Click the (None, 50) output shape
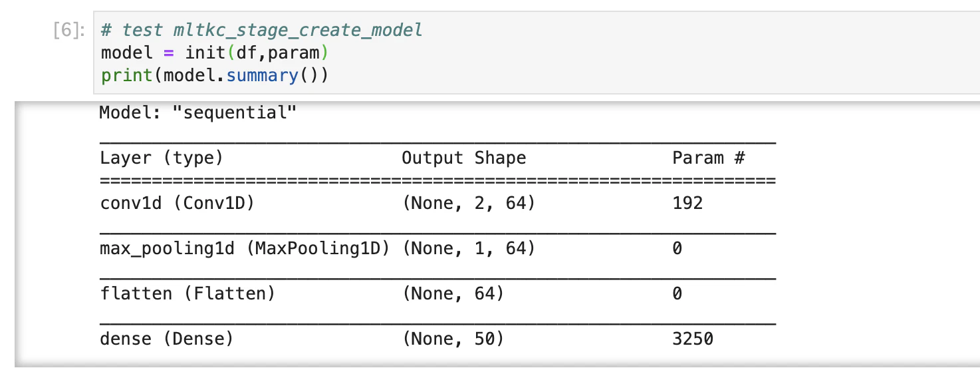 pyautogui.click(x=453, y=339)
